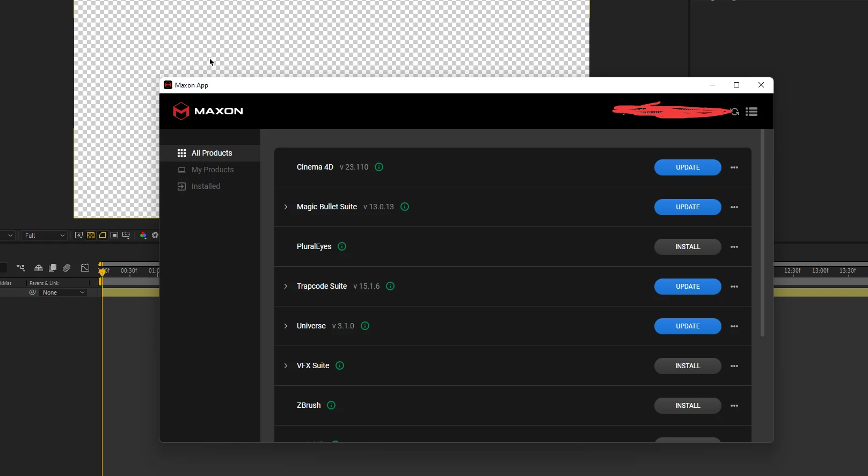868x476 pixels.
Task: Show info for Magic Bullet Suite
Action: [405, 207]
